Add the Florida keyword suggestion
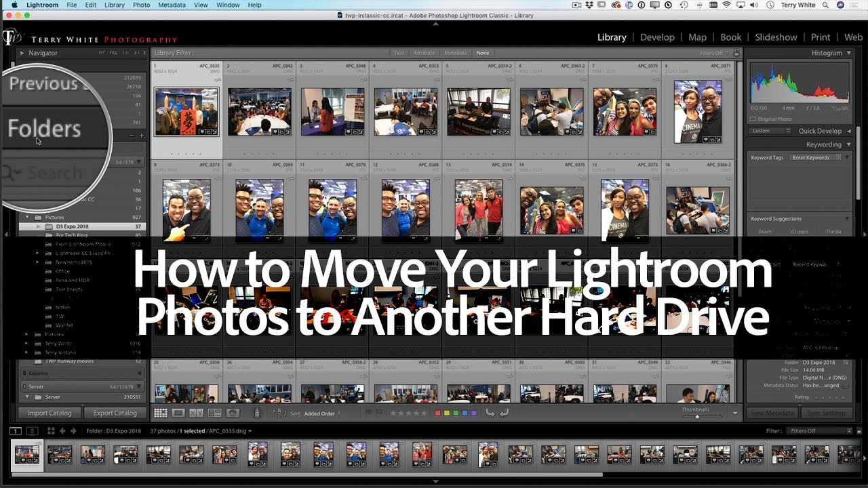 [833, 232]
